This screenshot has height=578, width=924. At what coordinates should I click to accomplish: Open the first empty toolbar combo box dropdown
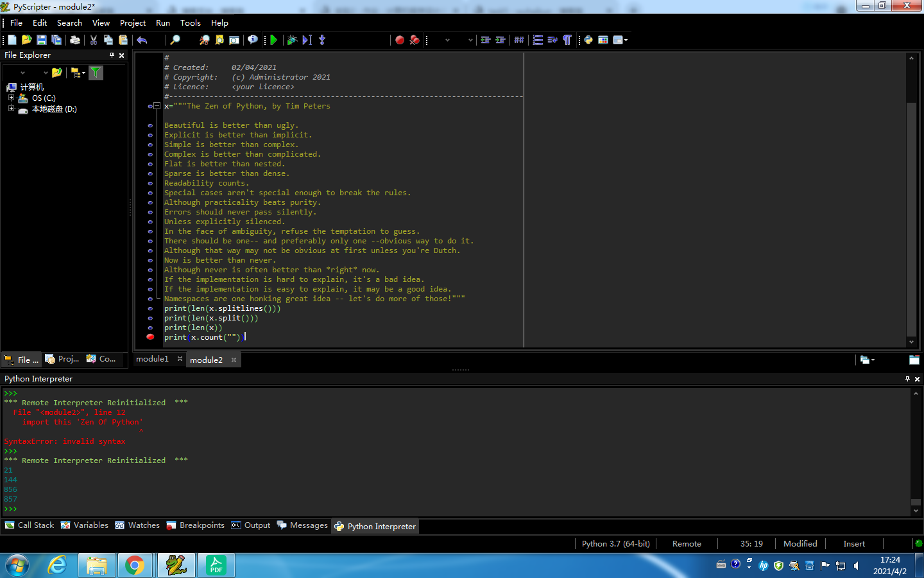pyautogui.click(x=447, y=40)
